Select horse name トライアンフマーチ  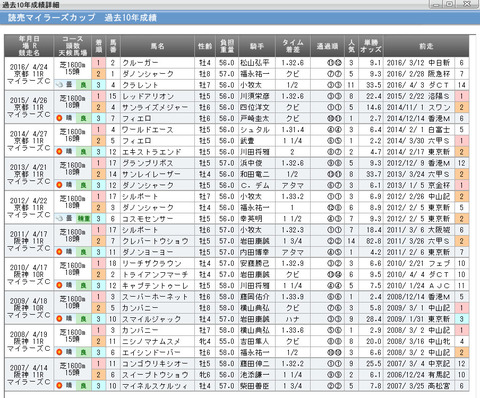coord(155,275)
